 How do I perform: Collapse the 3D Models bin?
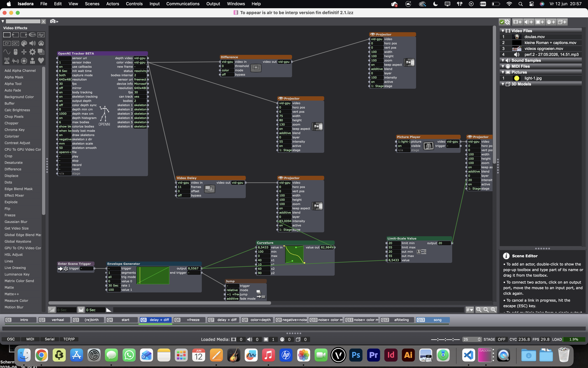pos(503,84)
